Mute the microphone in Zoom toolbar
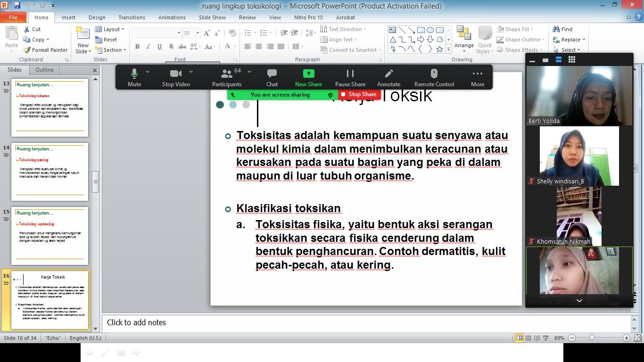Image resolution: width=644 pixels, height=362 pixels. [134, 74]
